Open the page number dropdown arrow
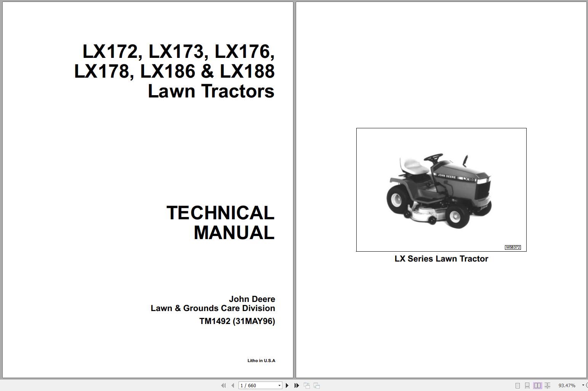This screenshot has width=588, height=391. [279, 385]
